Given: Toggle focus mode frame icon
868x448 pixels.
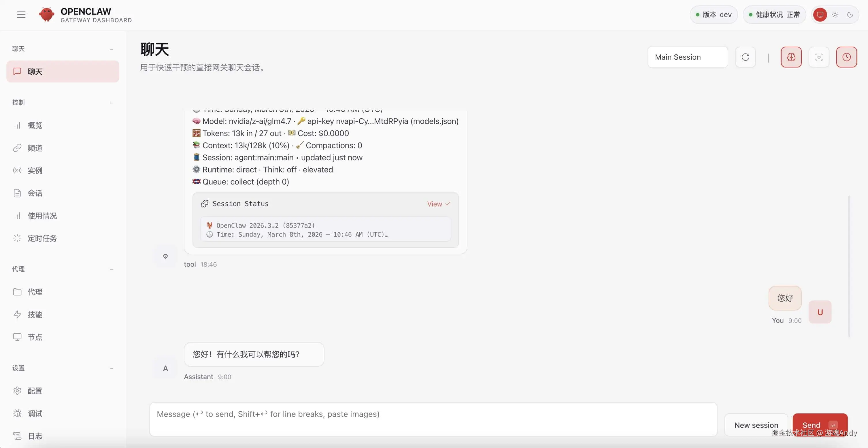Looking at the screenshot, I should [x=819, y=57].
